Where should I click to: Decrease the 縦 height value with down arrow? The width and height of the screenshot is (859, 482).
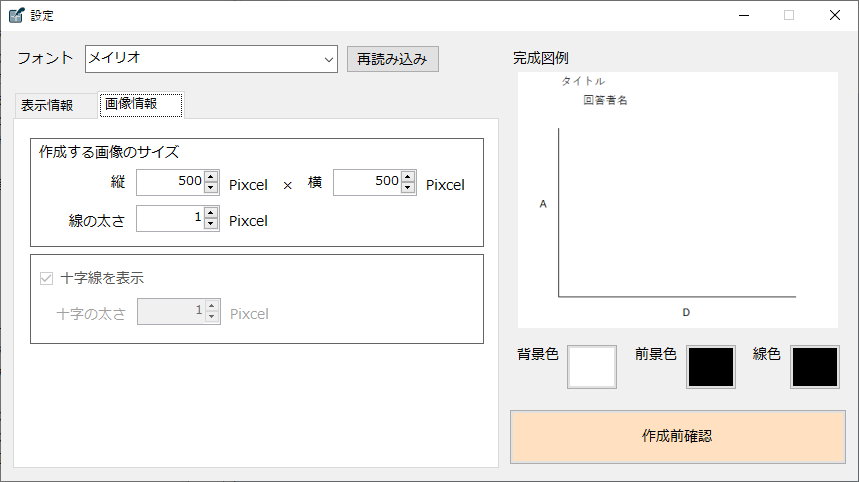[211, 188]
